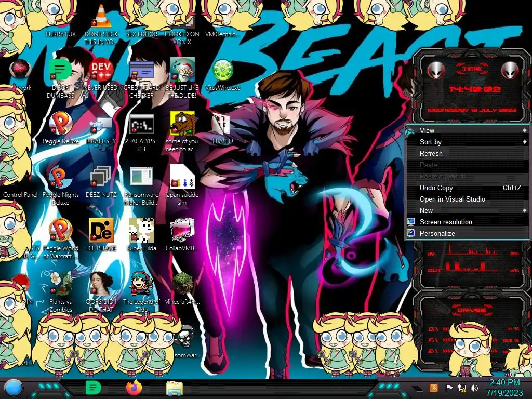
Task: Select Undo Copy menu entry
Action: [468, 188]
